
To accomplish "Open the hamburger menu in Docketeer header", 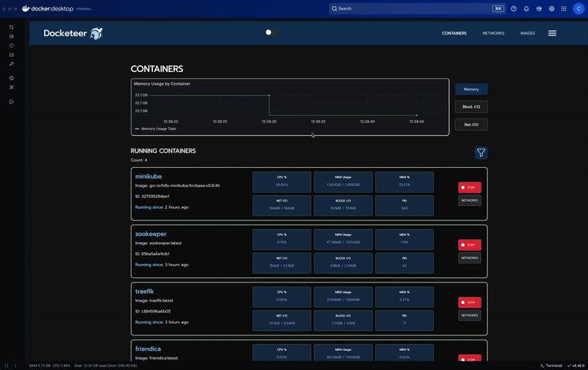I will click(x=552, y=33).
